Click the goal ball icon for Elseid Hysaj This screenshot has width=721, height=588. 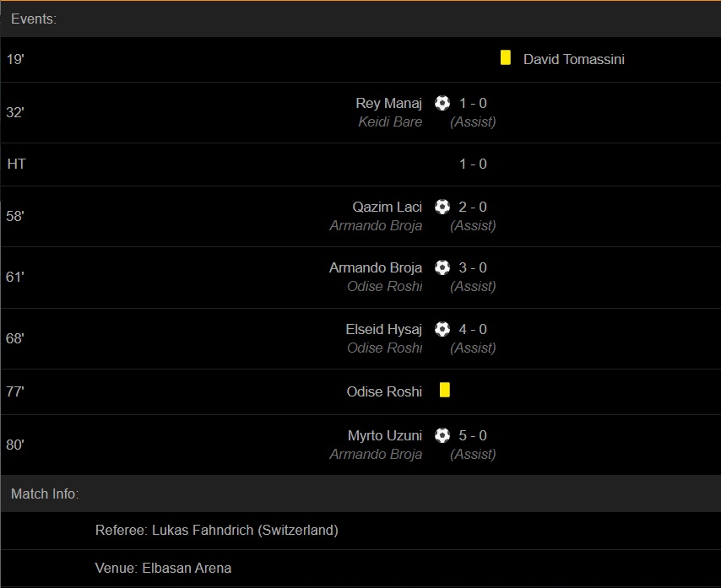[x=442, y=329]
